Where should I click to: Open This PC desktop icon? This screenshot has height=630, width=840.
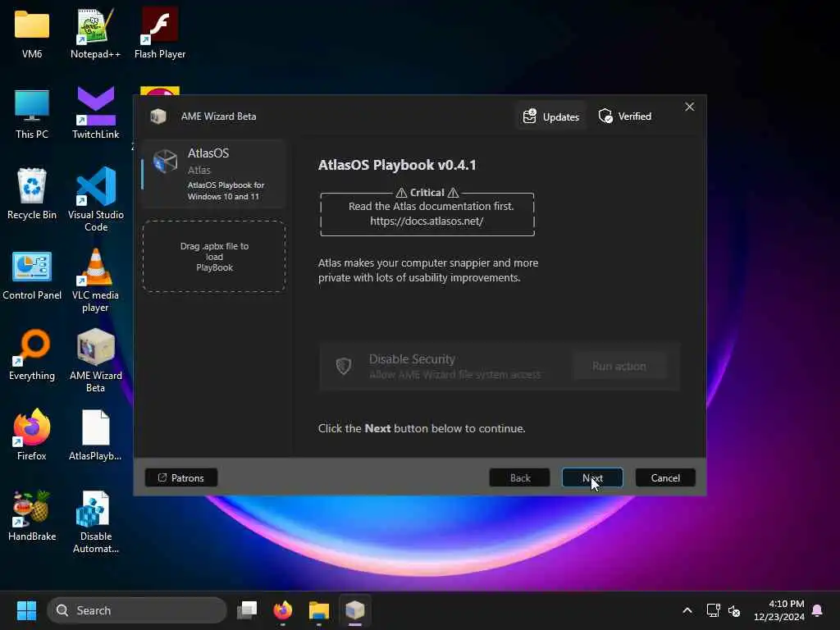click(32, 113)
